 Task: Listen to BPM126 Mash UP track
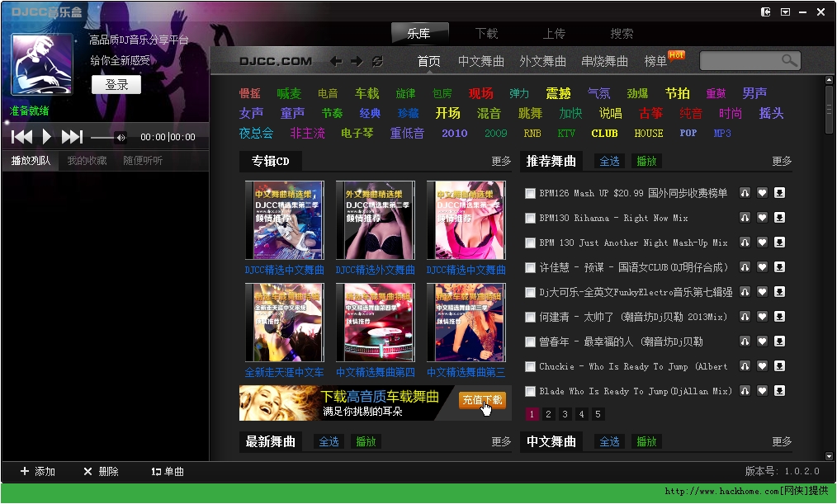click(x=745, y=193)
